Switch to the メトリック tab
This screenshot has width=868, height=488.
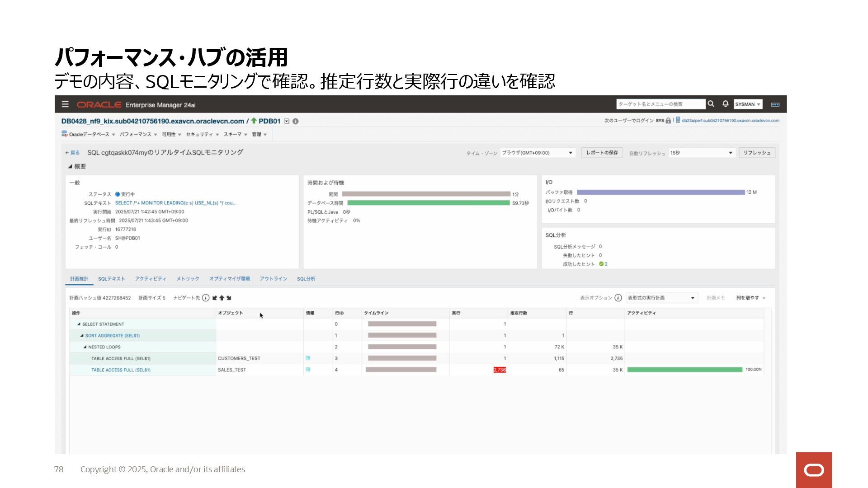188,279
